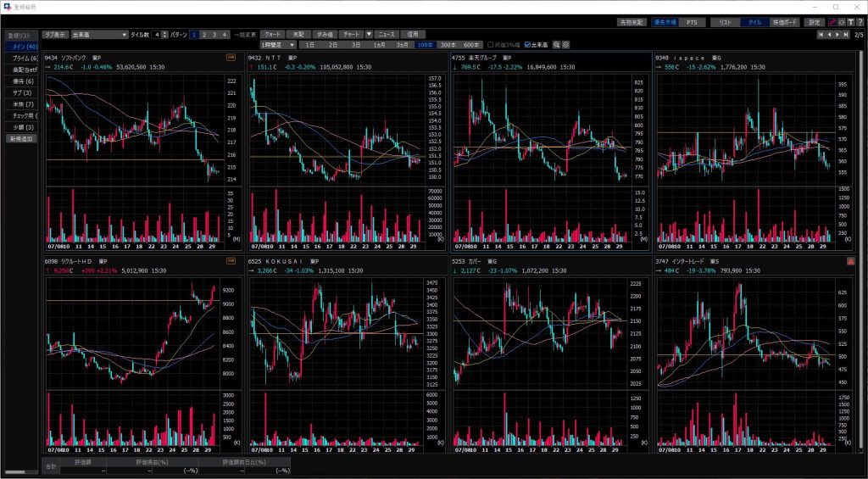
Task: Click the T text icon at top right
Action: click(850, 22)
